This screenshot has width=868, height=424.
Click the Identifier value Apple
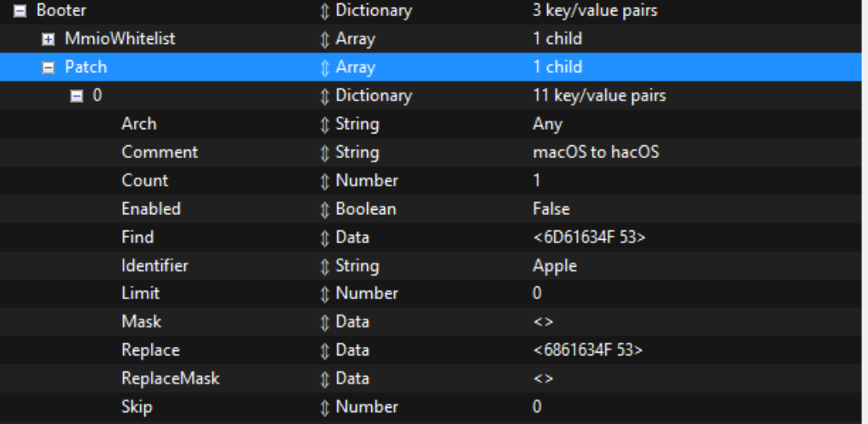point(554,265)
